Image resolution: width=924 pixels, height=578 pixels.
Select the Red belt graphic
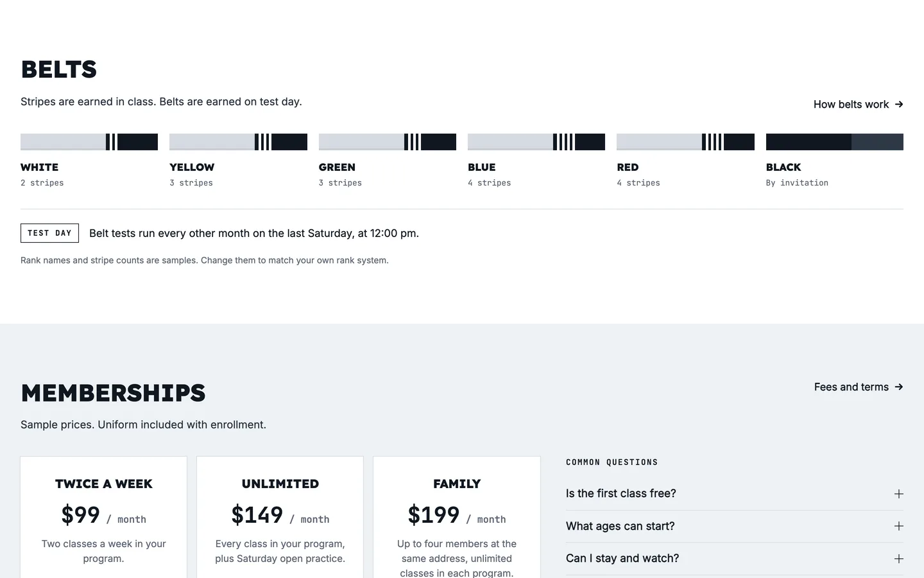[685, 142]
